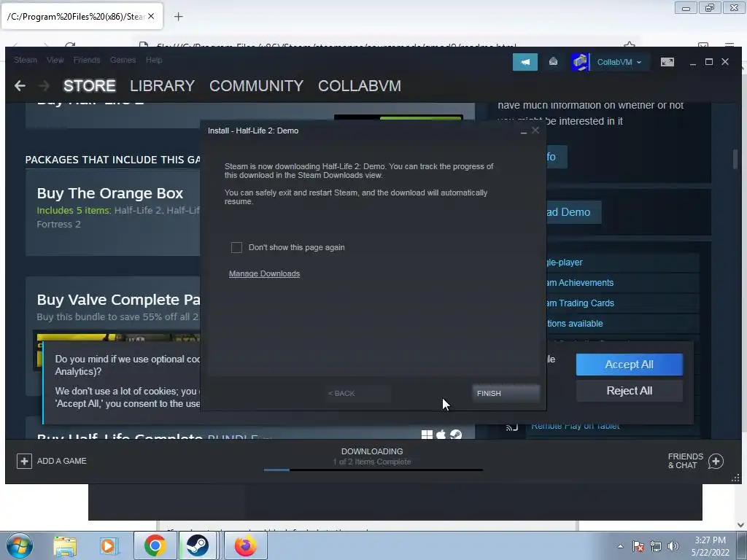Click the Download Demo button
Viewport: 747px width, 560px height.
click(573, 212)
